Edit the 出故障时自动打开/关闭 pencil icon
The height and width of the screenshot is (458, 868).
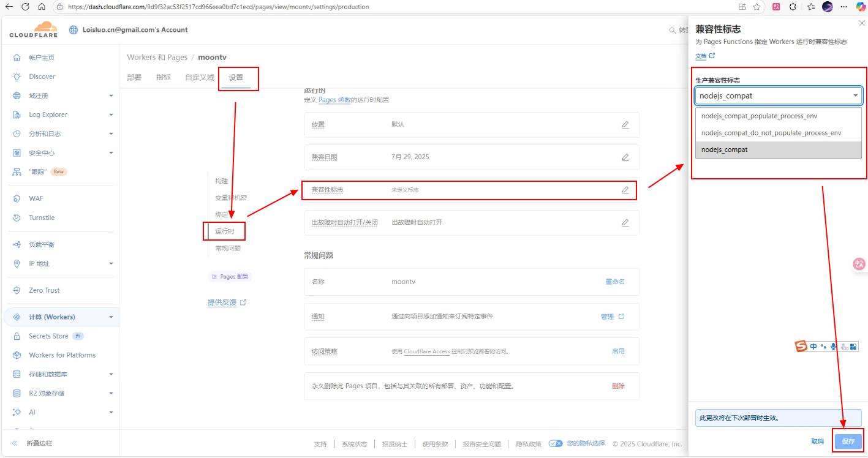[625, 222]
